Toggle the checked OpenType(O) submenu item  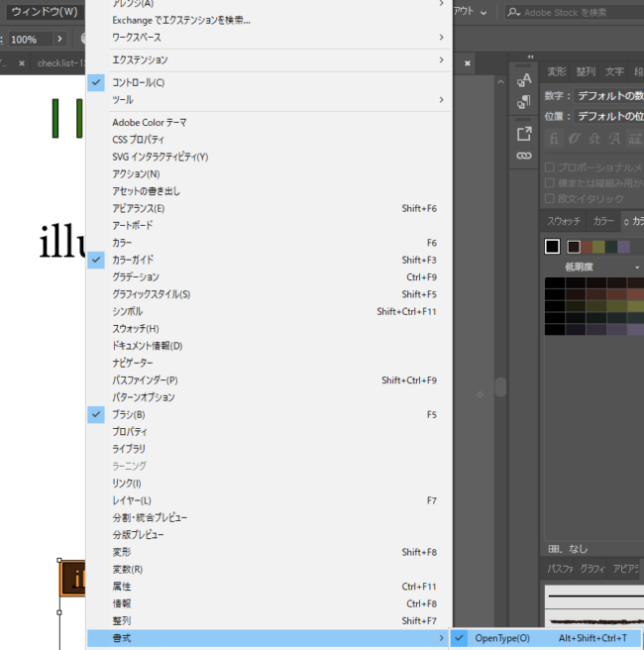(x=501, y=638)
